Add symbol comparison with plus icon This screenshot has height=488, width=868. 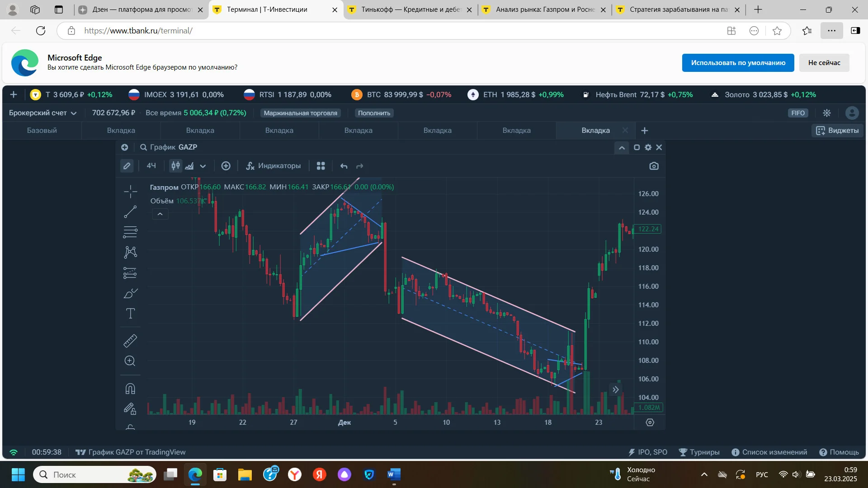tap(226, 166)
